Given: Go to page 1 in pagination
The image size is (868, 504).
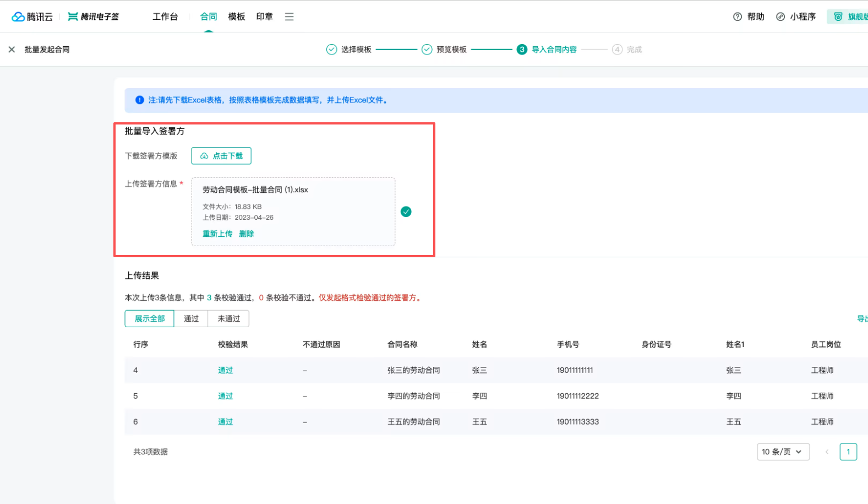Looking at the screenshot, I should [x=848, y=452].
